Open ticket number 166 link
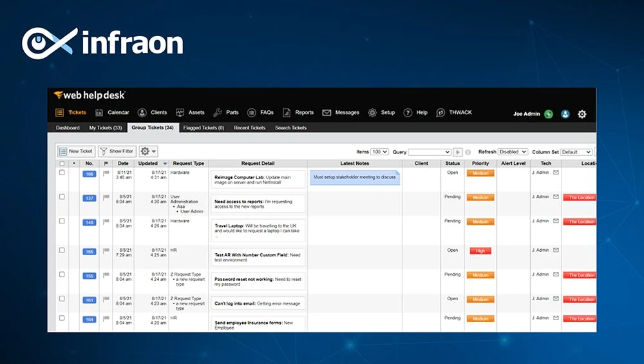The image size is (644, 364). point(89,174)
